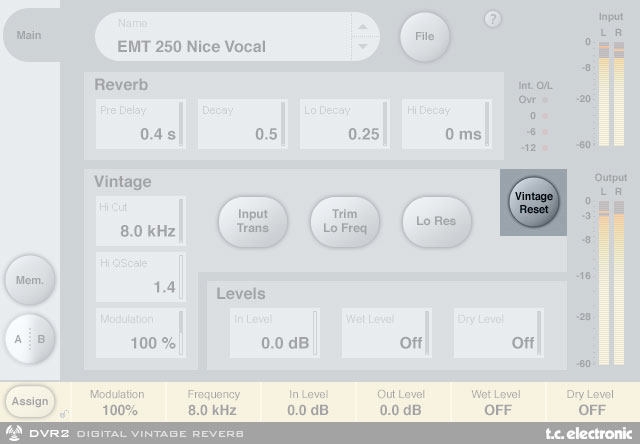Image resolution: width=640 pixels, height=444 pixels.
Task: Switch the A/B compare button
Action: (29, 339)
